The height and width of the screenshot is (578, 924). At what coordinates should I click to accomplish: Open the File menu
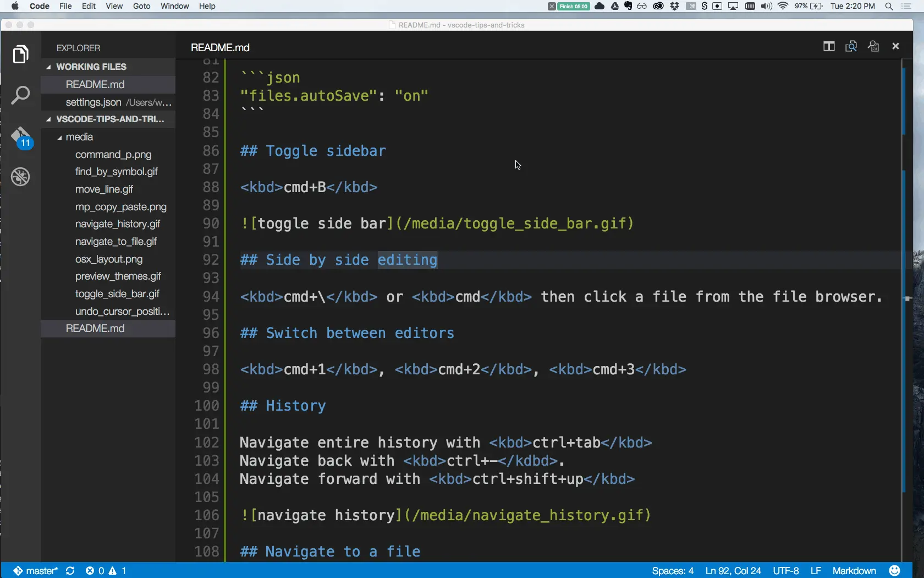click(x=65, y=6)
